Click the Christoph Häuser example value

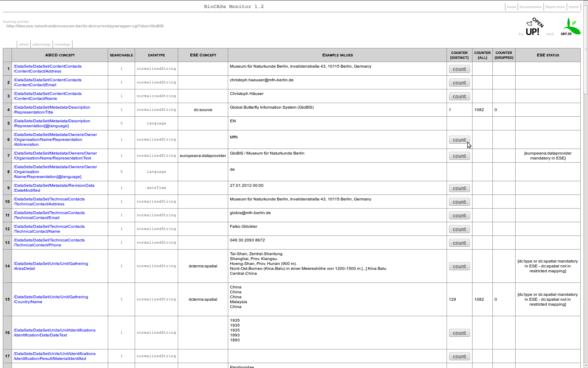(x=247, y=94)
